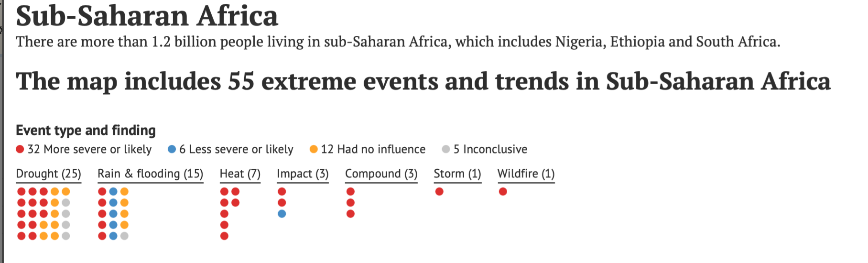Toggle the 'Less severe or likely' legend filter
The width and height of the screenshot is (868, 263).
click(x=230, y=149)
